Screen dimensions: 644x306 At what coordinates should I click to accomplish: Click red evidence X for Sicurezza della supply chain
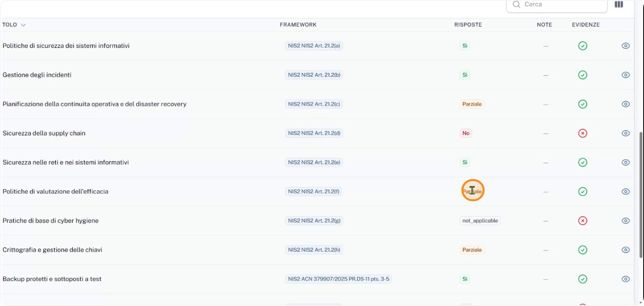coord(583,133)
